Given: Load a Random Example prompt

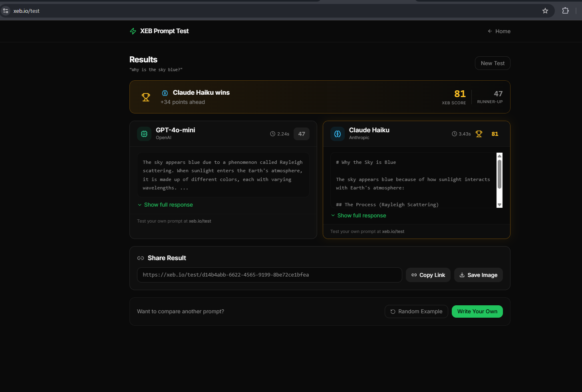Looking at the screenshot, I should 416,311.
